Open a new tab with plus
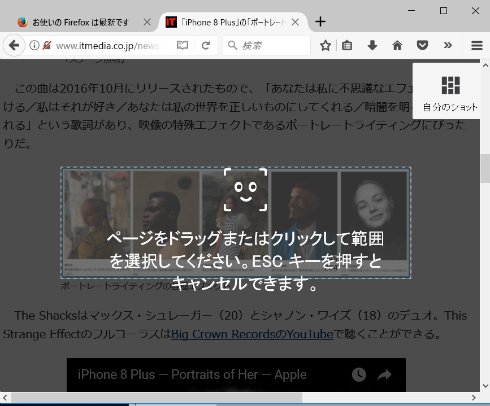The height and width of the screenshot is (406, 490). [320, 22]
